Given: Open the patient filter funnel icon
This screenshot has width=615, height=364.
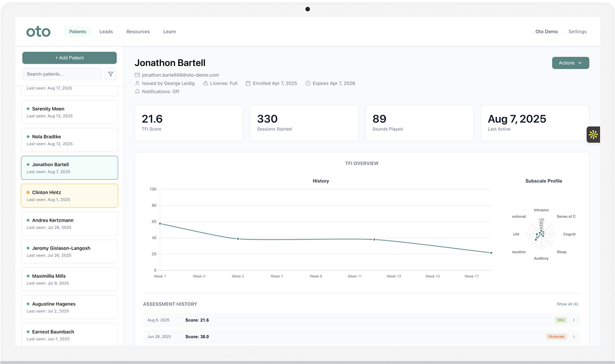Looking at the screenshot, I should [x=111, y=74].
